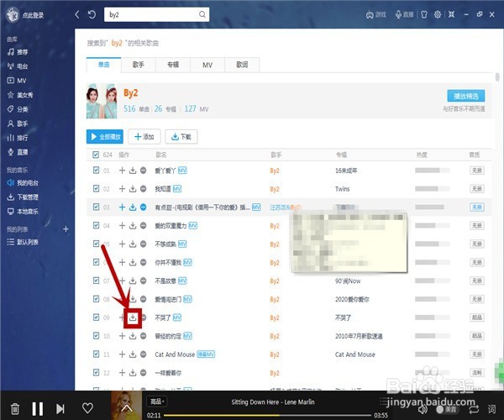Open 本地音乐 local music
The width and height of the screenshot is (504, 420).
[23, 211]
